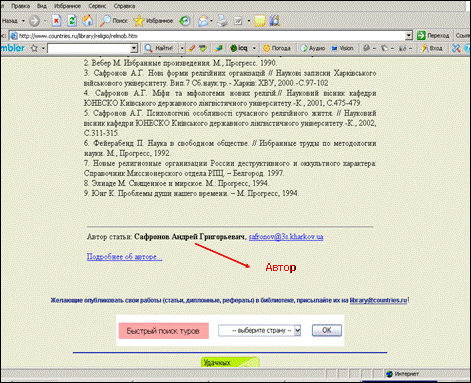Click reference line 'Юнг К. Проблемы души'
The width and height of the screenshot is (471, 383).
(x=191, y=193)
